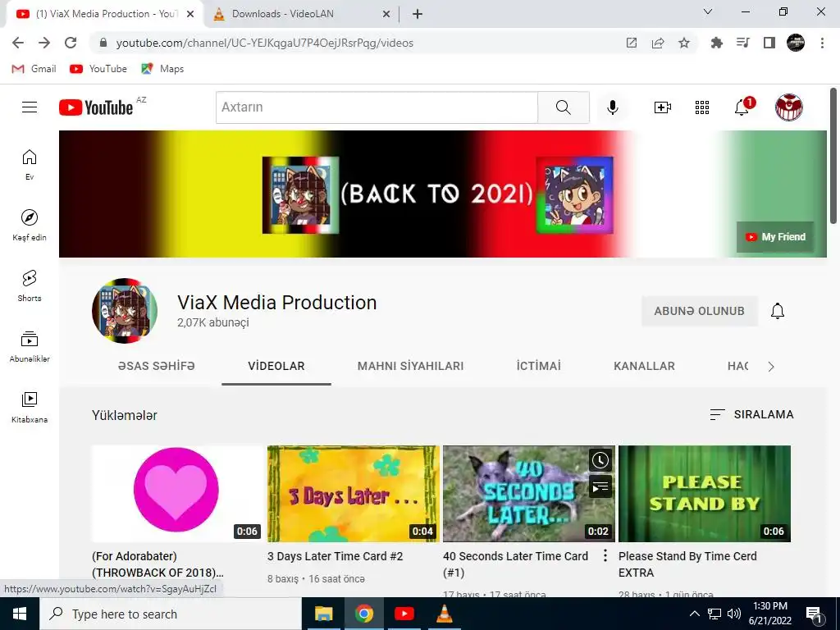The width and height of the screenshot is (840, 630).
Task: Close the Downloads - VideoLAN tab
Action: [x=386, y=14]
